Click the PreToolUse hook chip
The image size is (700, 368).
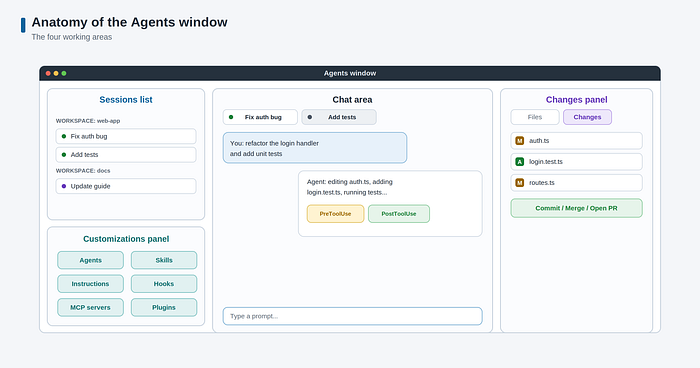[335, 213]
